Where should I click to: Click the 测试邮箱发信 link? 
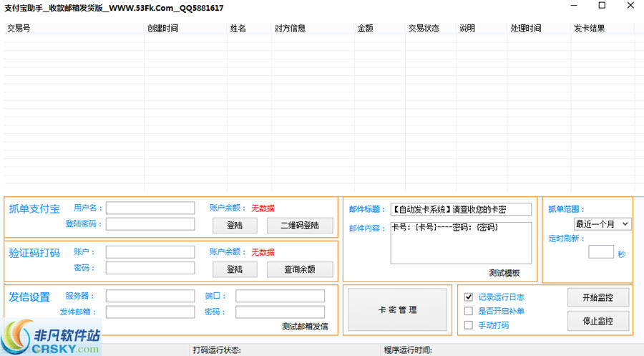[305, 327]
